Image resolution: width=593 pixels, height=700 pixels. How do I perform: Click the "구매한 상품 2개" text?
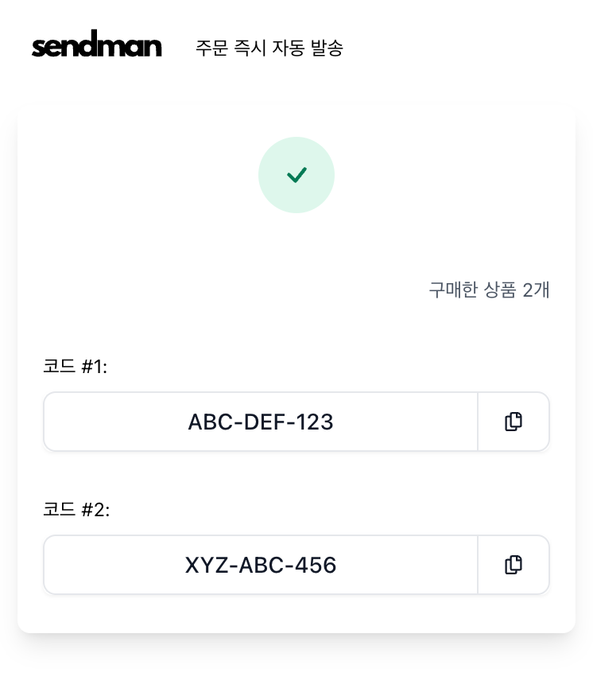pyautogui.click(x=489, y=290)
